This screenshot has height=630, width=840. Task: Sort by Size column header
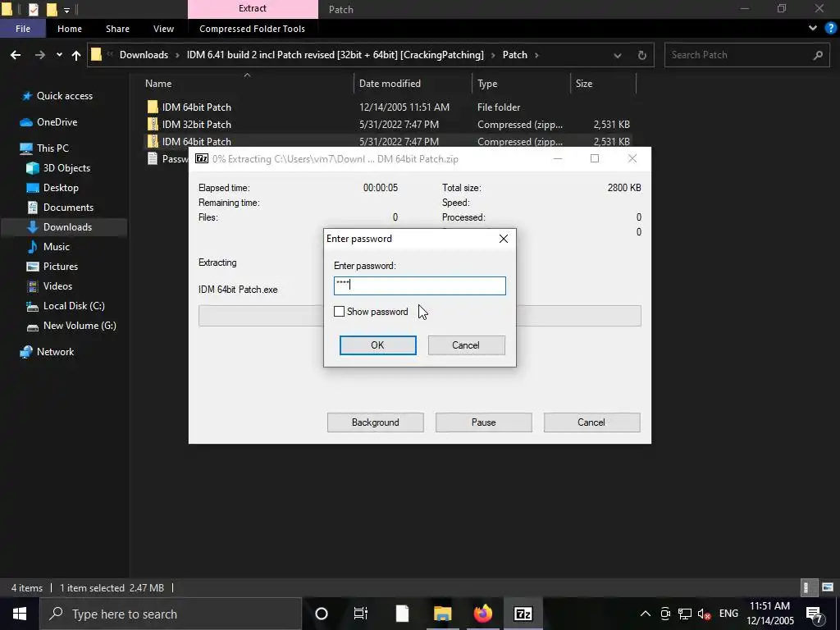tap(584, 84)
